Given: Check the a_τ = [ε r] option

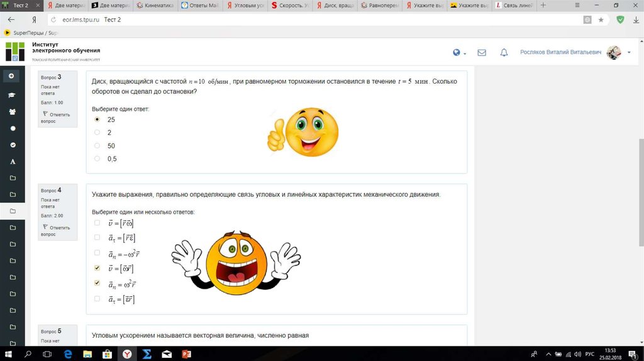Looking at the screenshot, I should pyautogui.click(x=97, y=299).
